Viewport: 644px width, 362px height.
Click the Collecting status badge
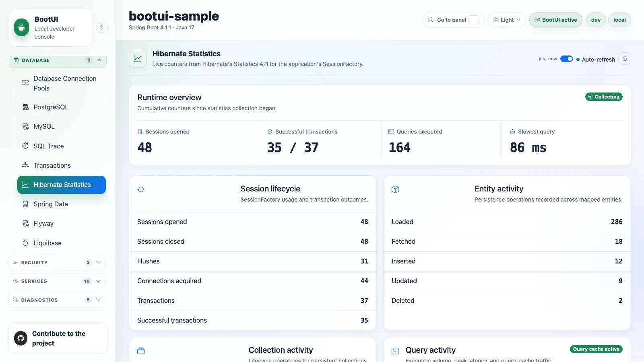(x=604, y=97)
